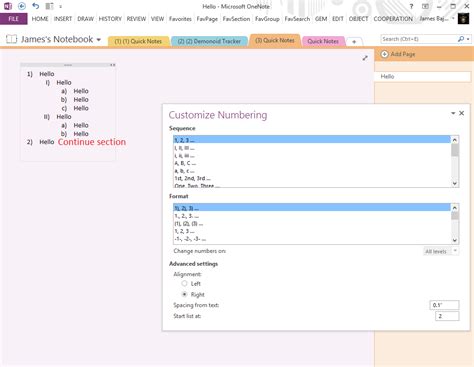Open the FavPage ribbon tab
The image size is (474, 367).
pos(207,19)
